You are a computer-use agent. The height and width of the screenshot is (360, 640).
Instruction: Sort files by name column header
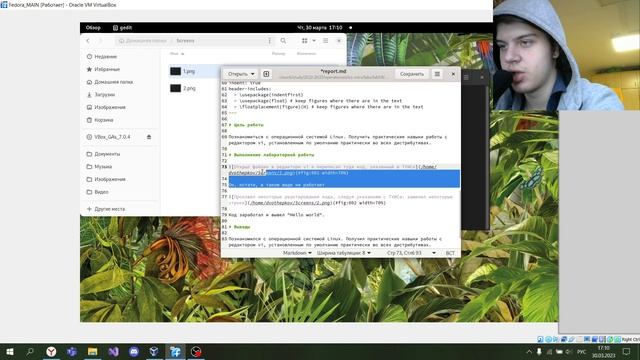tap(176, 53)
